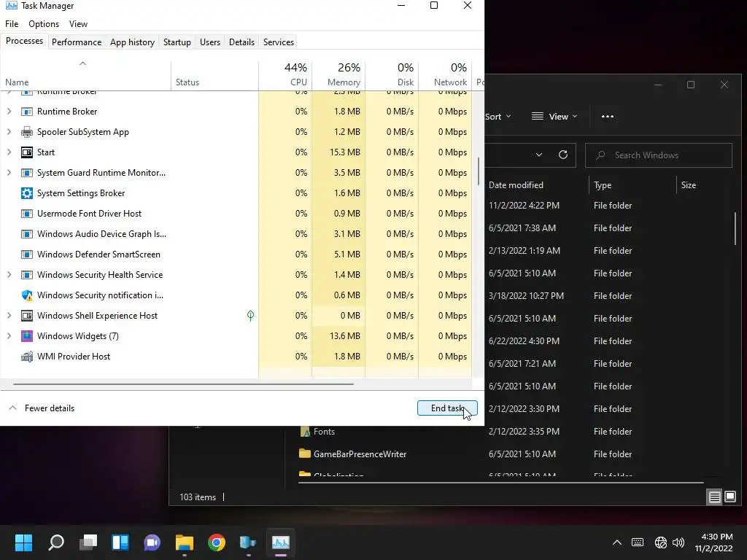Viewport: 747px width, 560px height.
Task: Switch to the Services tab
Action: click(x=279, y=42)
